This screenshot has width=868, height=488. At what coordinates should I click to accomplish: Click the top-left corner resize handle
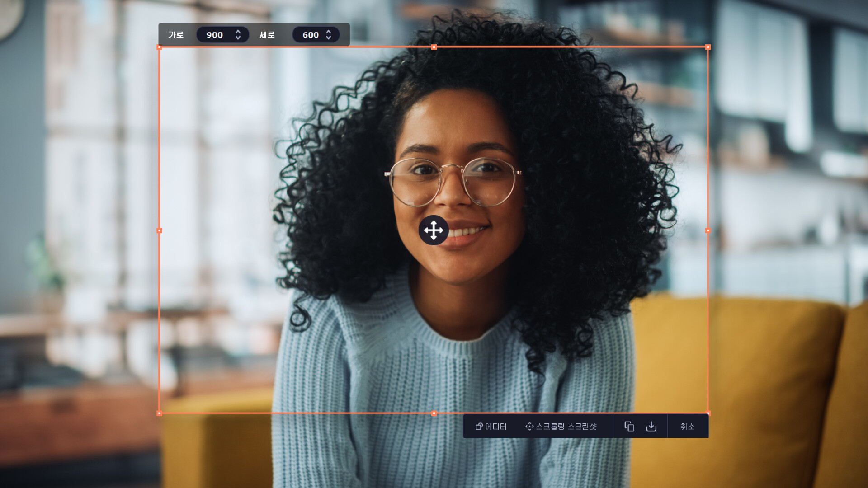(x=159, y=47)
